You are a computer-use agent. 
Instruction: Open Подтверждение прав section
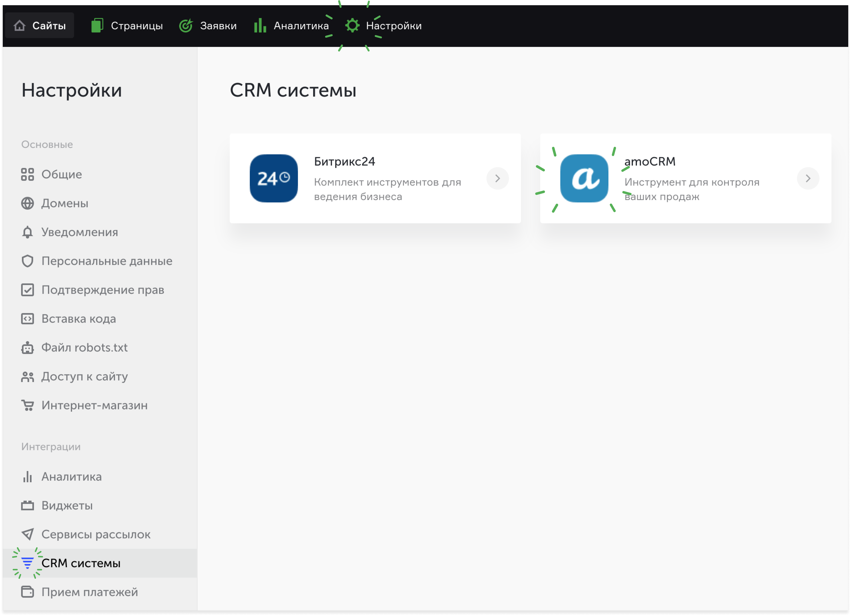coord(100,290)
